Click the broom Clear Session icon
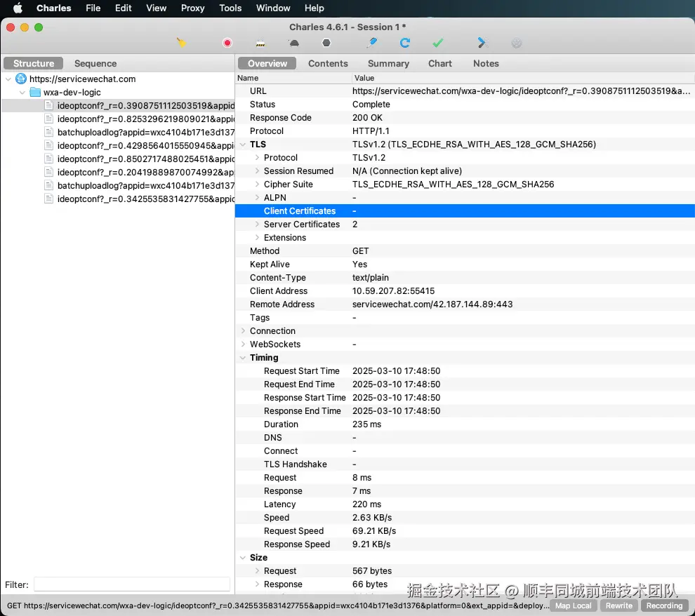 tap(181, 43)
